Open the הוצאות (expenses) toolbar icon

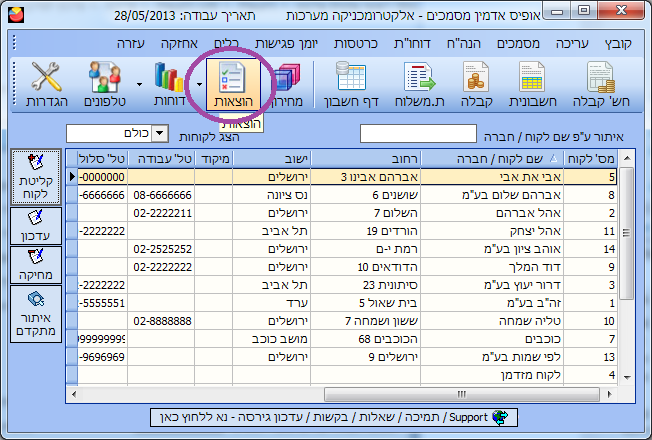pyautogui.click(x=233, y=84)
